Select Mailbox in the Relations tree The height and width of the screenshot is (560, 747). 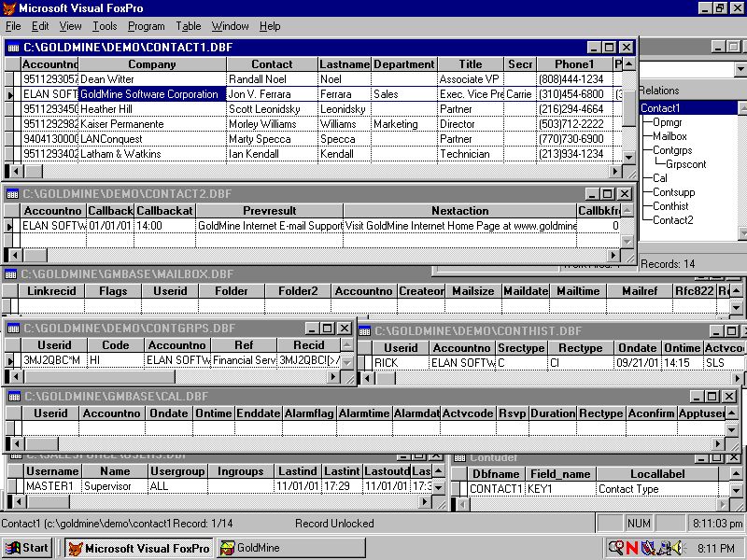[x=669, y=136]
